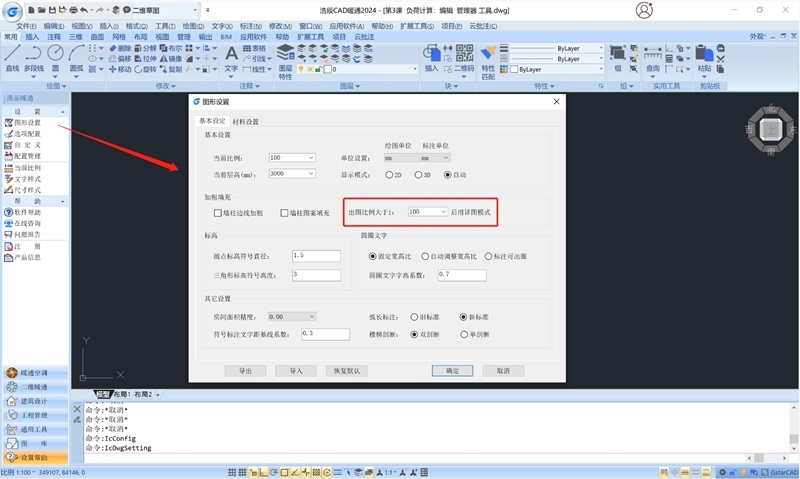
Task: Select 自动调整宽高比 radio option
Action: tap(425, 256)
